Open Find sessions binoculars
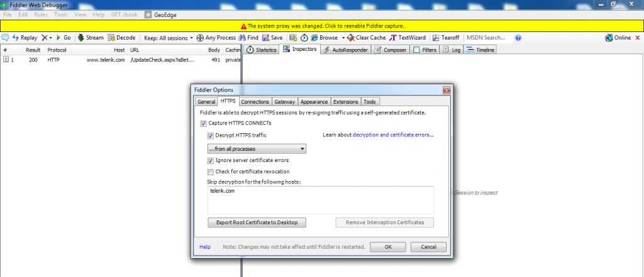The width and height of the screenshot is (644, 277). tap(248, 38)
